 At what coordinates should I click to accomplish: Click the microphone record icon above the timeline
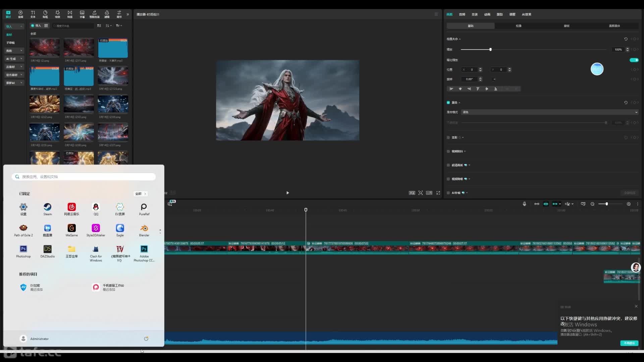point(524,204)
